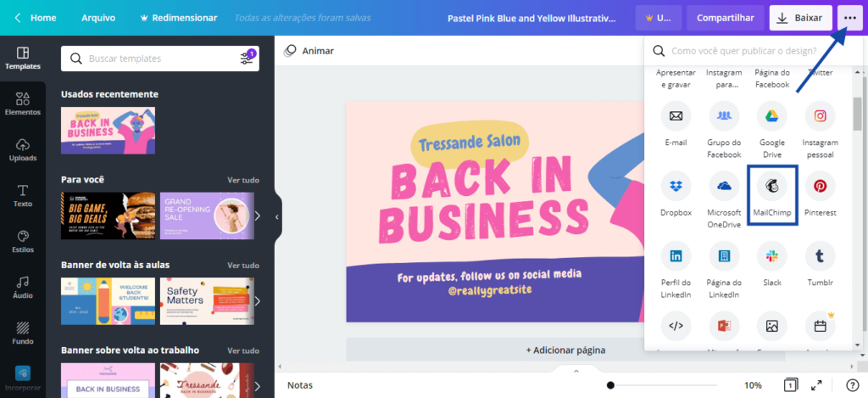Screen dimensions: 868x398
Task: Select the Perfil do LinkedIn option
Action: click(x=676, y=271)
